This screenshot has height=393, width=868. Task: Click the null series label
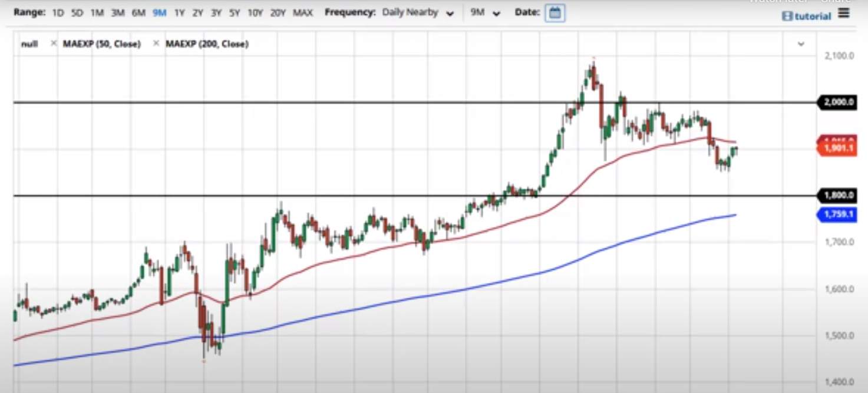(29, 44)
